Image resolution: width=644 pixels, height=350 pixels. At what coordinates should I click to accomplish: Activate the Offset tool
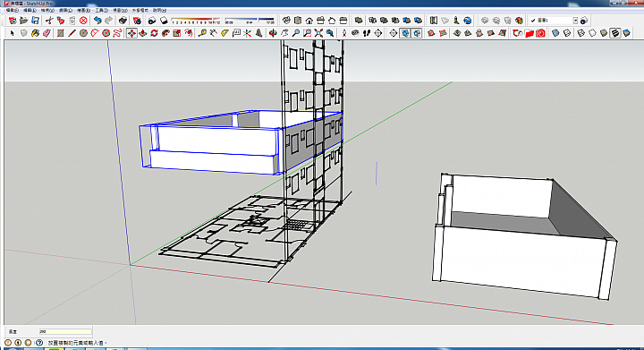[189, 33]
